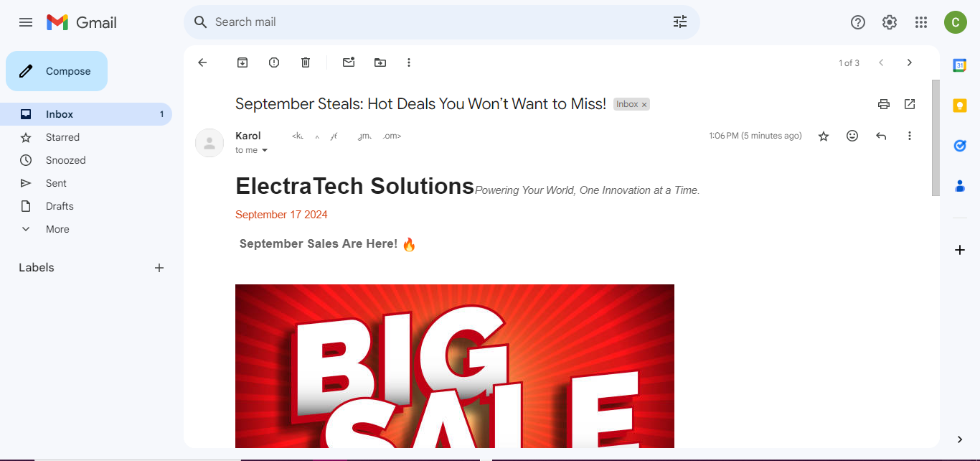Move the email to another folder
This screenshot has height=461, width=980.
(x=380, y=62)
